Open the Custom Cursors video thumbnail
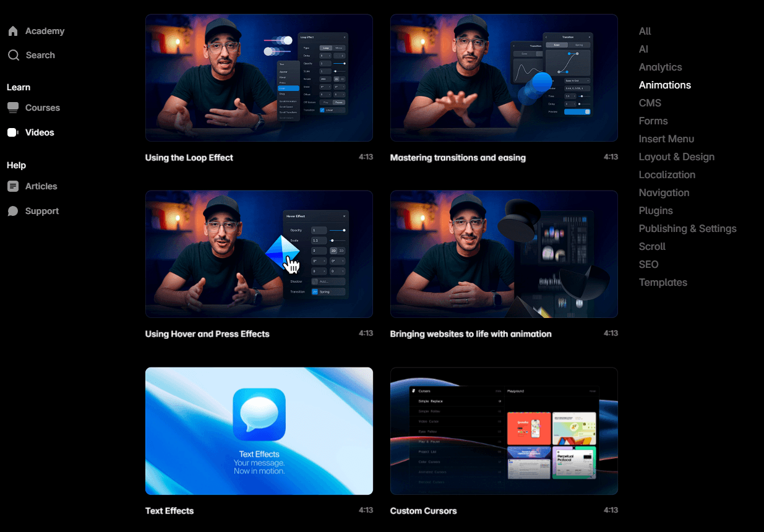The height and width of the screenshot is (532, 764). pos(504,431)
